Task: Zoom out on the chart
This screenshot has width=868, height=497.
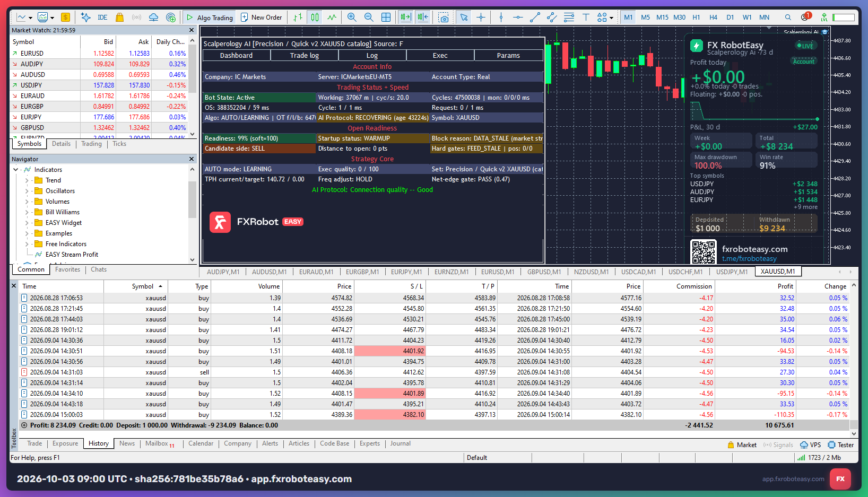Action: coord(369,18)
